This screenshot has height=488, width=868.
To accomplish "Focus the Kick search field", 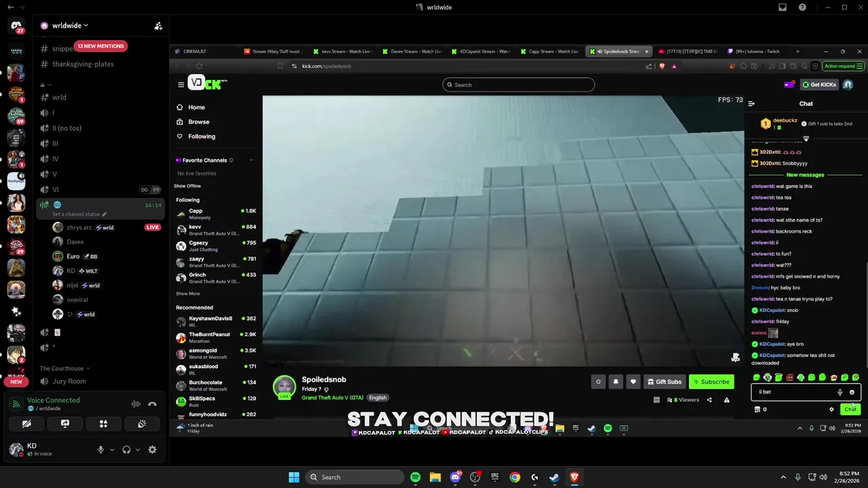I will pos(519,85).
